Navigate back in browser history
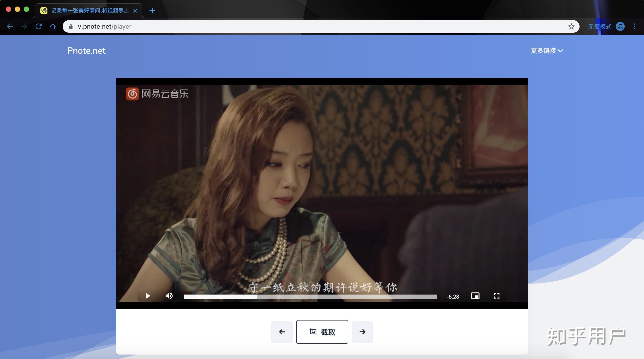The image size is (644, 359). tap(10, 26)
